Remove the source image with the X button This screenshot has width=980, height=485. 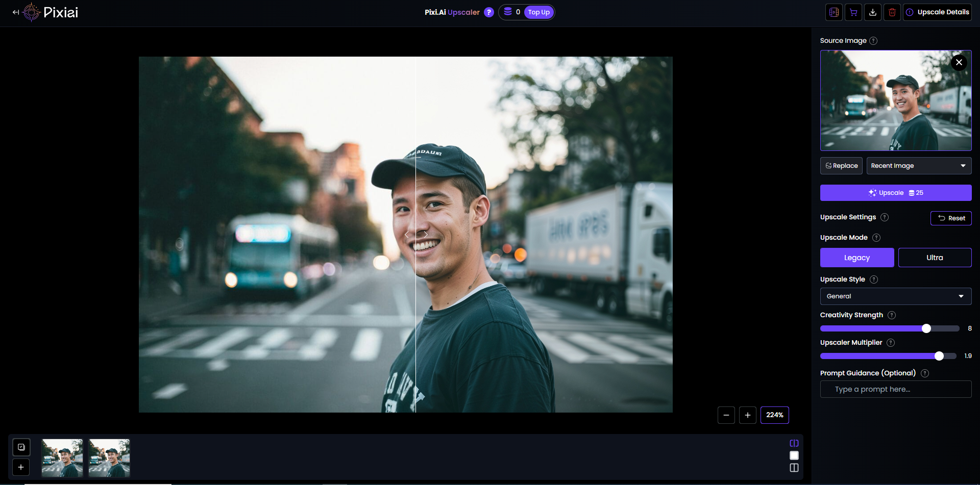pos(959,62)
